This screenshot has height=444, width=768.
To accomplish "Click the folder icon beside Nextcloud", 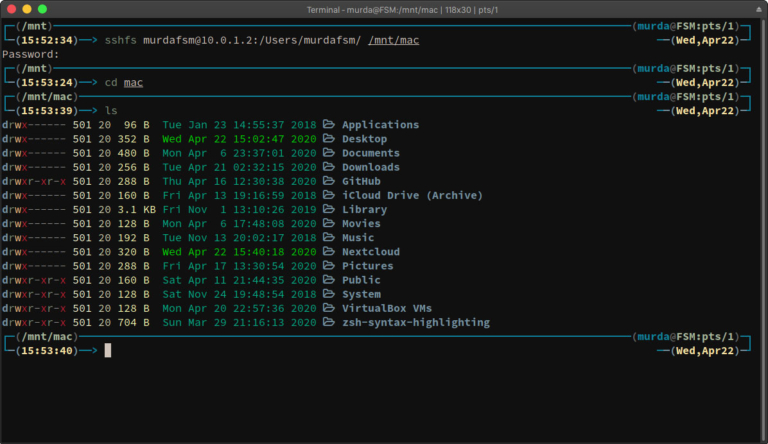I will tap(329, 252).
